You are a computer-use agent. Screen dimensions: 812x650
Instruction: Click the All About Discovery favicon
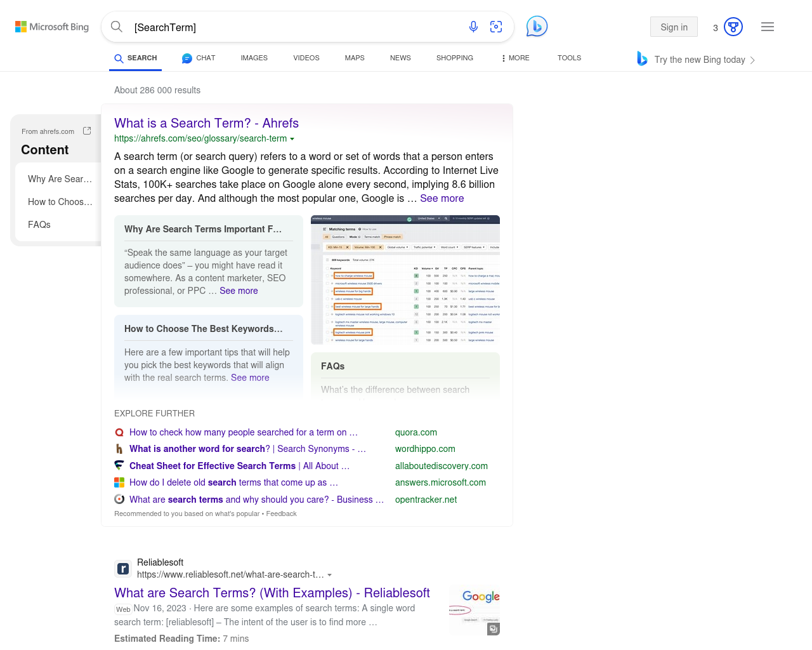coord(119,465)
